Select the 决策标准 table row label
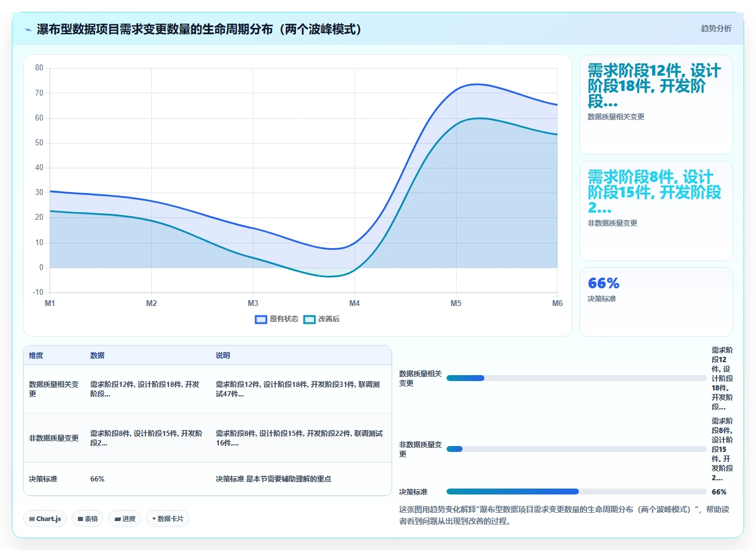Viewport: 756px width, 550px height. point(43,479)
